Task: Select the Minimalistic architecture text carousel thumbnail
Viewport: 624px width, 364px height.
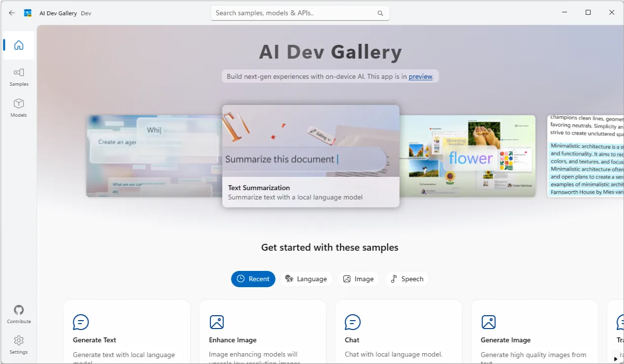Action: tap(585, 156)
